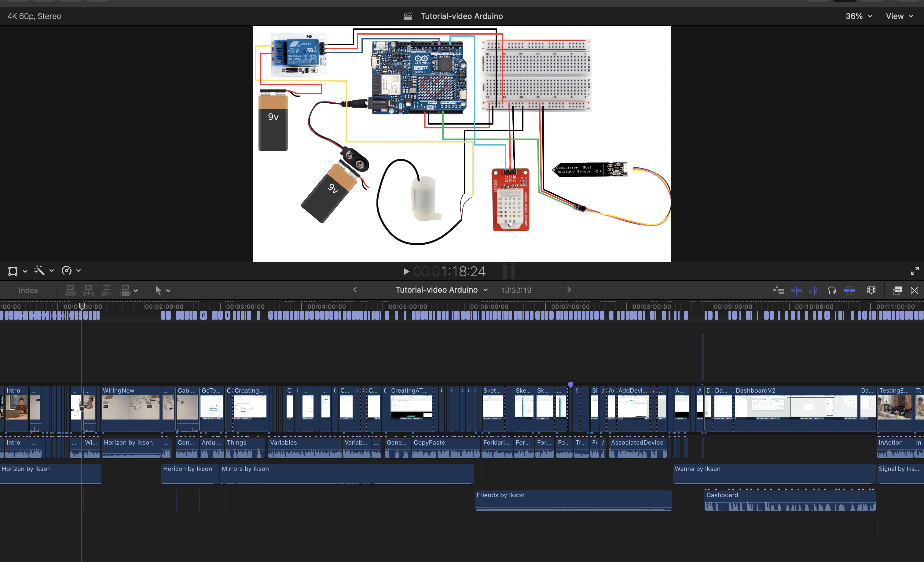Open the Tutorial-video Arduino project dropdown
924x562 pixels.
(x=441, y=290)
